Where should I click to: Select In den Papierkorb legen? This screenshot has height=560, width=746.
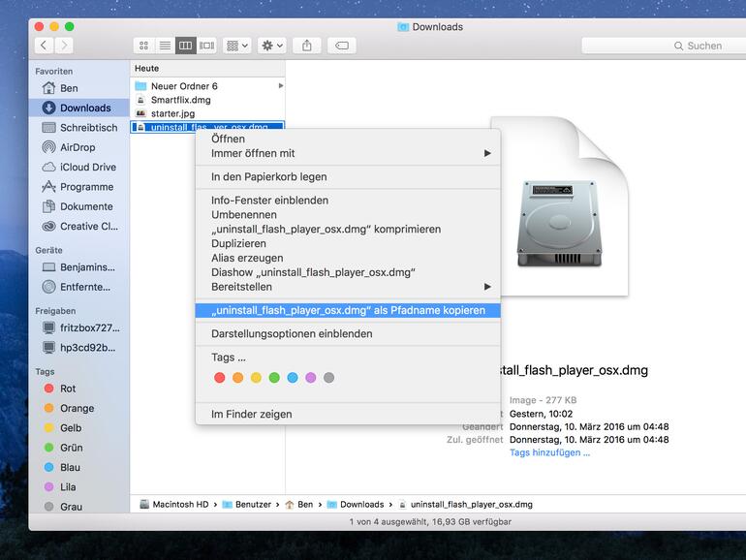tap(269, 176)
